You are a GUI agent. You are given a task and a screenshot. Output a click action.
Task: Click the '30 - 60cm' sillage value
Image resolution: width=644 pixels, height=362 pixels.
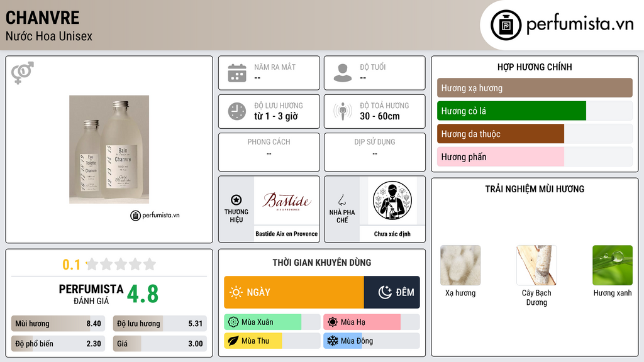click(380, 116)
